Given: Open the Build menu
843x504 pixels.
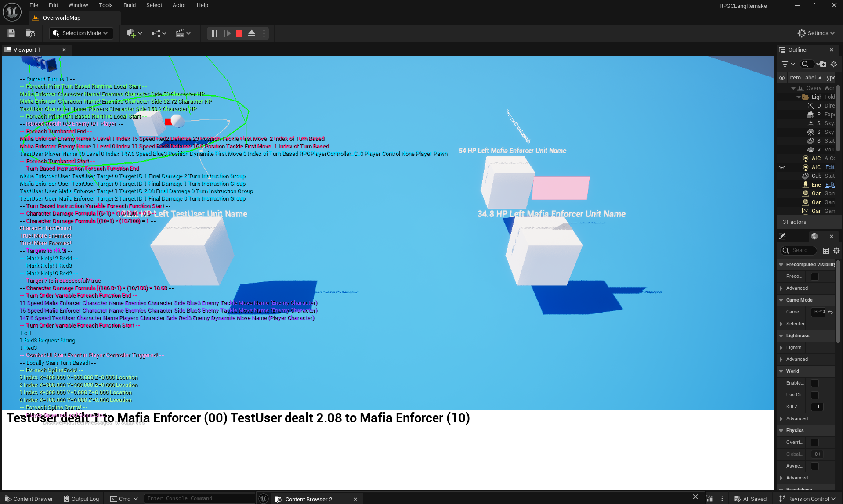Looking at the screenshot, I should 129,5.
